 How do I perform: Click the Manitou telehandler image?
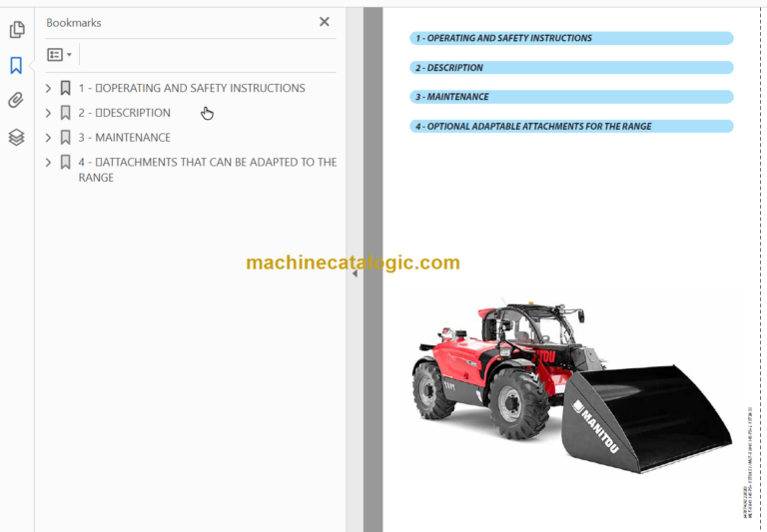pyautogui.click(x=571, y=386)
